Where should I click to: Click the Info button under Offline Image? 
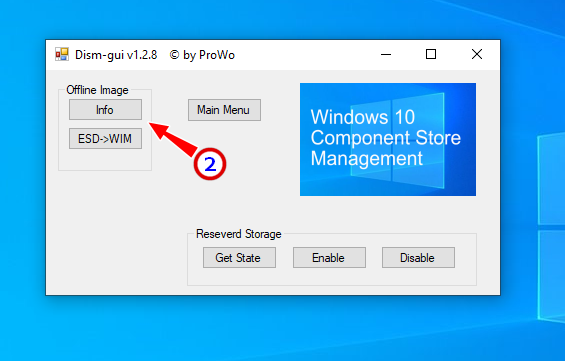[105, 110]
